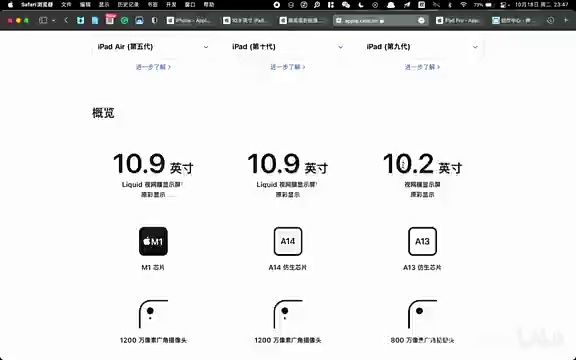Open the WeChat menu bar icon
Image resolution: width=576 pixels, height=360 pixels.
[x=346, y=5]
